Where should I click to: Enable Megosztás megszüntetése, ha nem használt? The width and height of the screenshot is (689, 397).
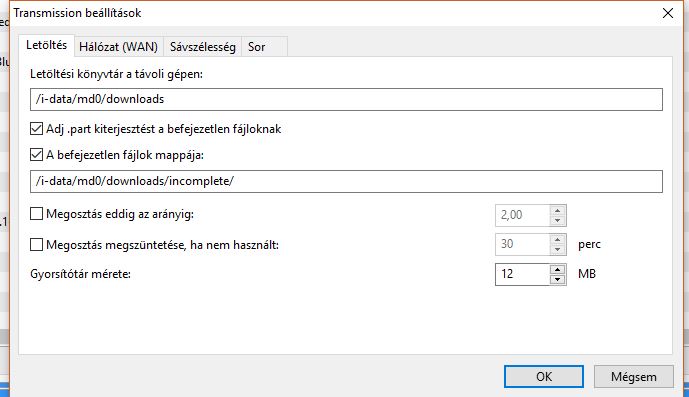[36, 244]
